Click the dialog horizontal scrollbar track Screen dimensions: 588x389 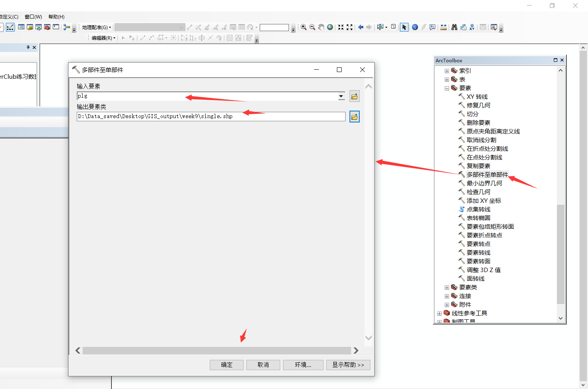pyautogui.click(x=216, y=350)
